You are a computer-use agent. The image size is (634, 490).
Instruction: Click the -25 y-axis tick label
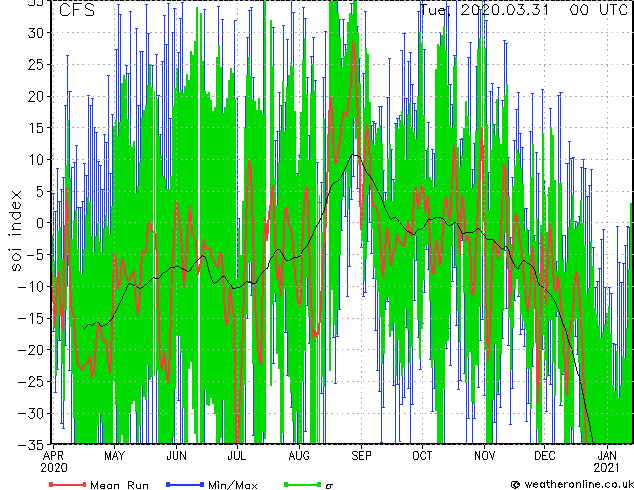[32, 381]
